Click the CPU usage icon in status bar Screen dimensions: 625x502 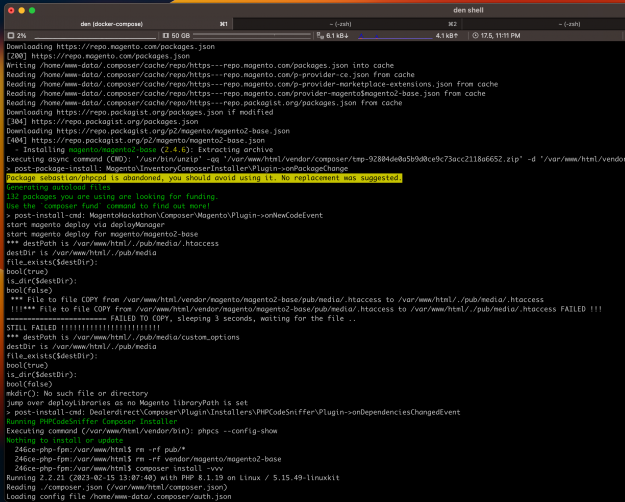point(10,35)
